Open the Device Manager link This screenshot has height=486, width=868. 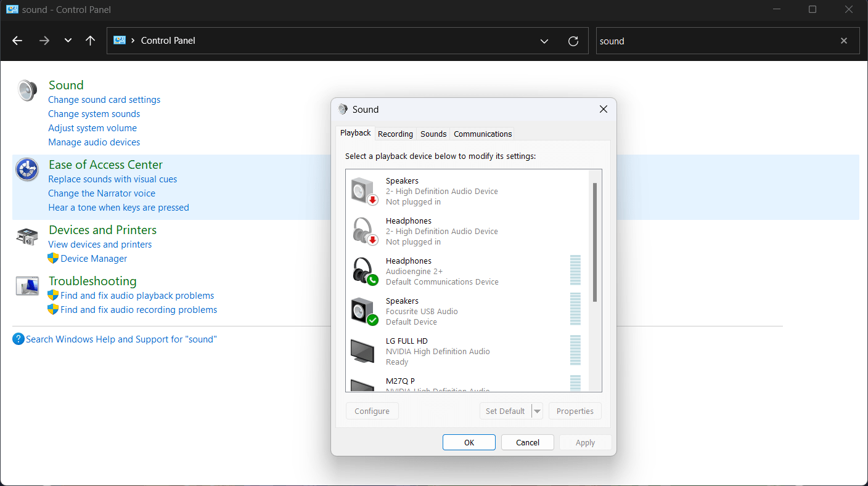tap(94, 259)
